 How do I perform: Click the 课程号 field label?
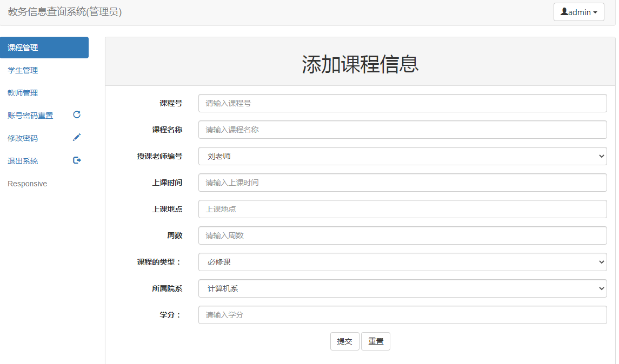tap(171, 103)
